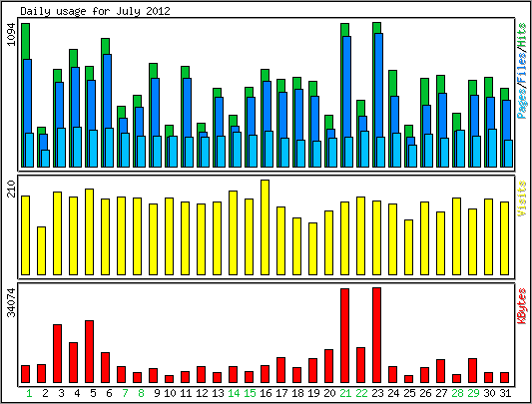Click day 1 on the x-axis

point(29,393)
